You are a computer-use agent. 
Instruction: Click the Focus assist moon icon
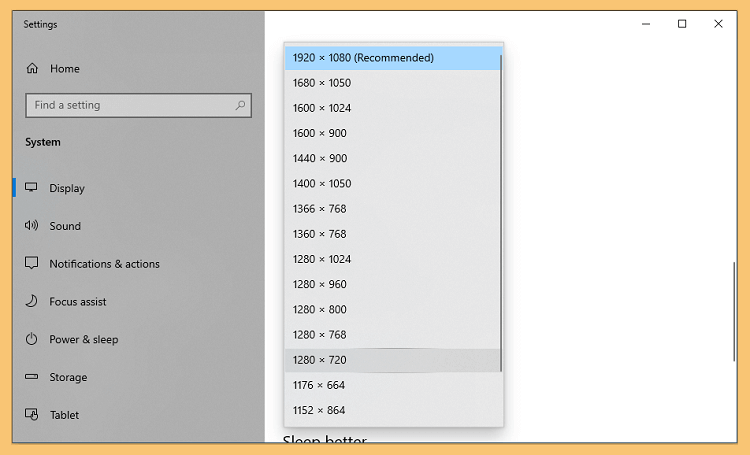click(31, 301)
